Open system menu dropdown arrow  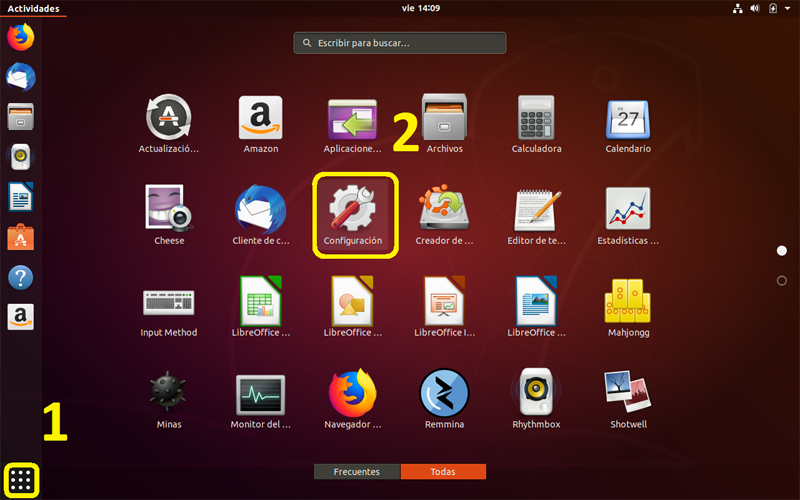click(787, 8)
